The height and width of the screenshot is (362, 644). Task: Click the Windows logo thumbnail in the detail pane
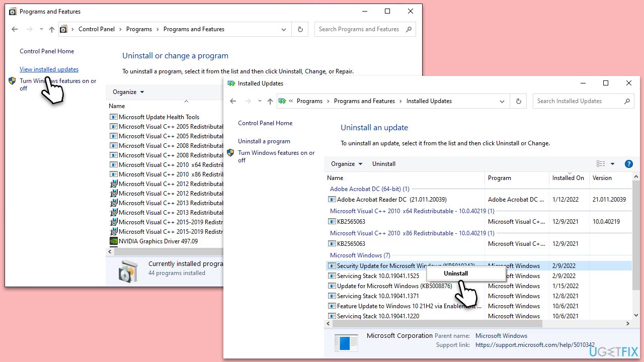pyautogui.click(x=345, y=343)
